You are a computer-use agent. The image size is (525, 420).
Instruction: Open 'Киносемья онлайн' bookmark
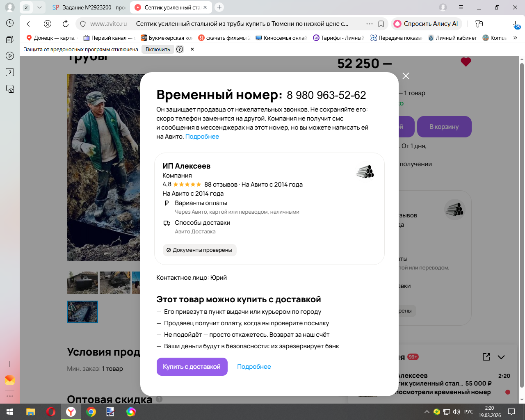click(x=281, y=38)
